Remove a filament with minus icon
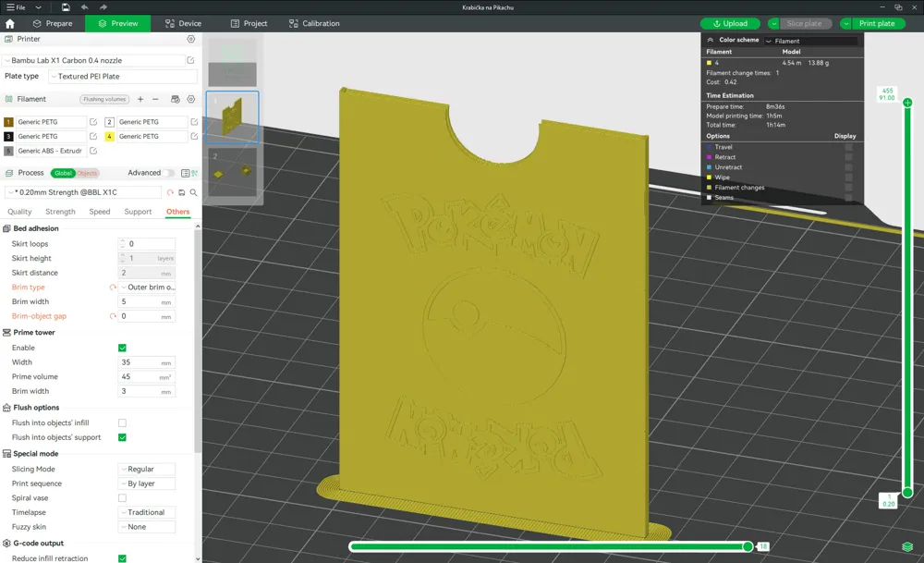924x563 pixels. [x=155, y=99]
